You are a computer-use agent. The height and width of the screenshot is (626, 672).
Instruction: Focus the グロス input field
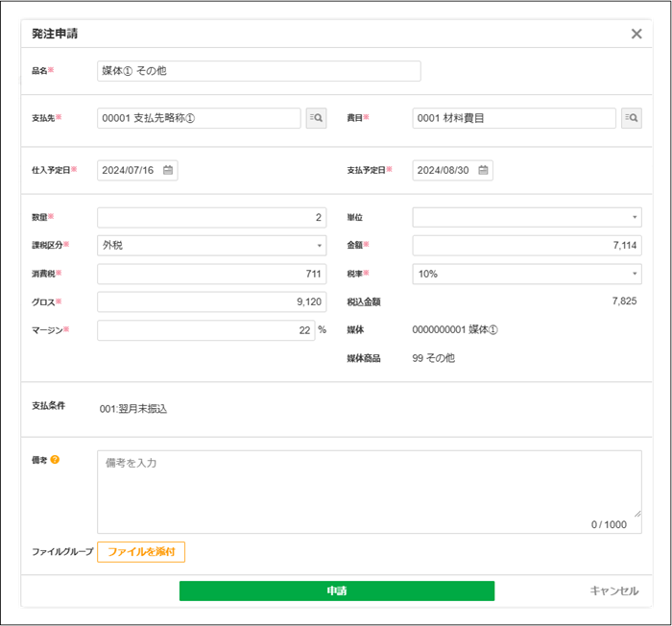[x=211, y=302]
